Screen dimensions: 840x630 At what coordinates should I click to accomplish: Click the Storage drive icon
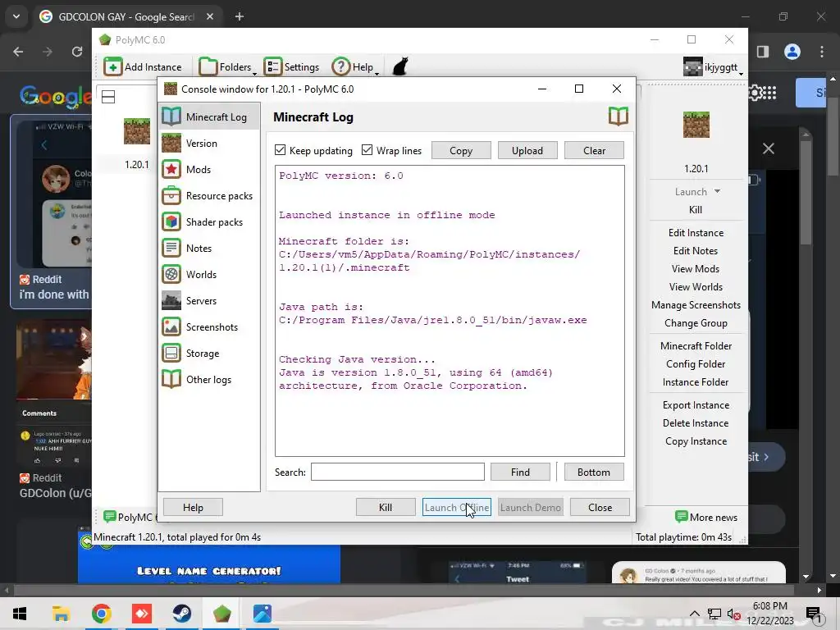tap(171, 353)
